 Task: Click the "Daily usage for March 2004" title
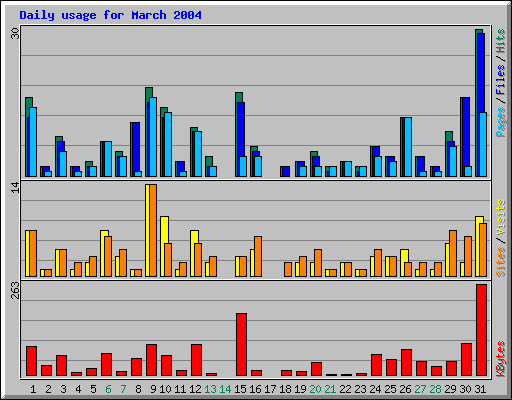click(x=110, y=15)
